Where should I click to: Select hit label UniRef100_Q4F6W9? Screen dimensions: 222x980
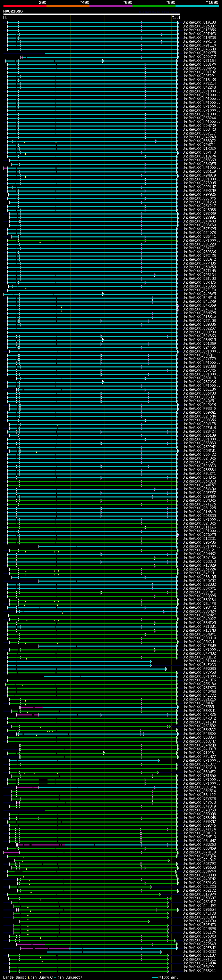click(199, 646)
